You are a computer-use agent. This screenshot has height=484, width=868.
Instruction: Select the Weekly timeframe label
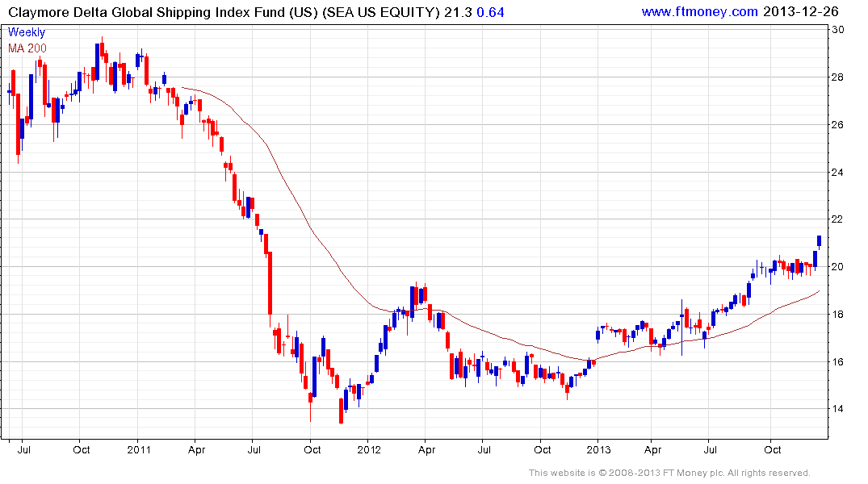click(x=27, y=32)
